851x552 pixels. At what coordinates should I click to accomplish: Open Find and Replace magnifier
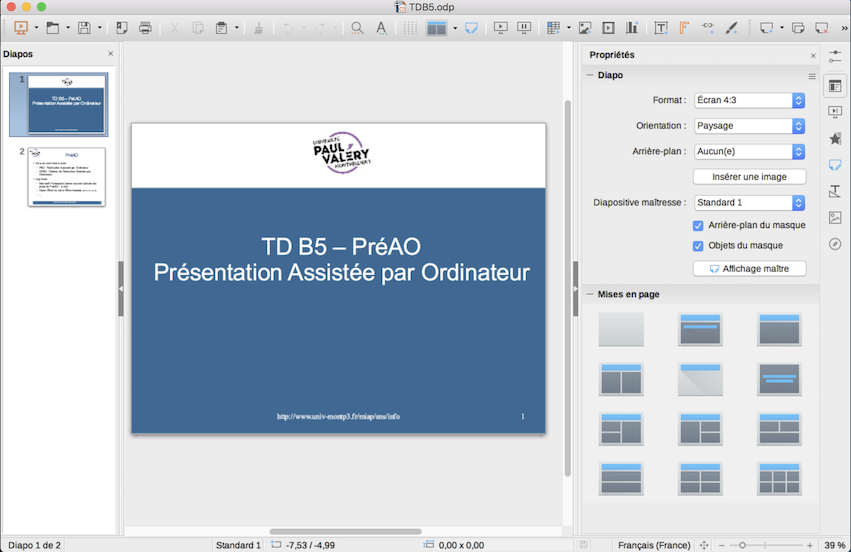(x=357, y=28)
